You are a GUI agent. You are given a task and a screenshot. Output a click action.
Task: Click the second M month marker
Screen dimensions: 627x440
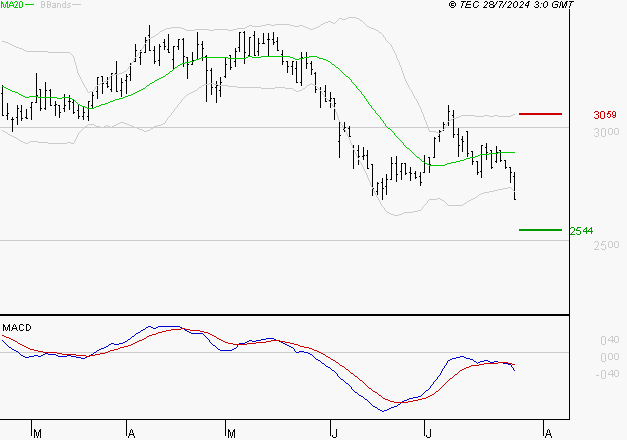click(231, 434)
